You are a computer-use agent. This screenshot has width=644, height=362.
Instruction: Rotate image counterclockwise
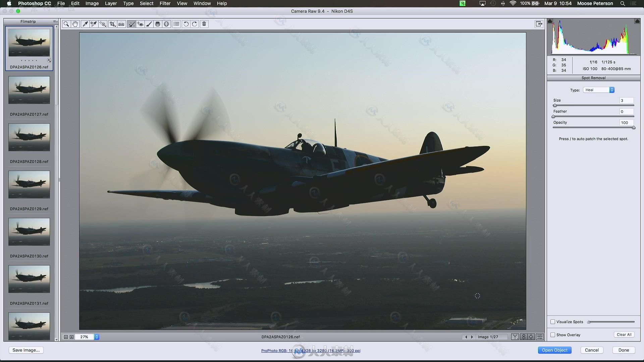point(186,24)
